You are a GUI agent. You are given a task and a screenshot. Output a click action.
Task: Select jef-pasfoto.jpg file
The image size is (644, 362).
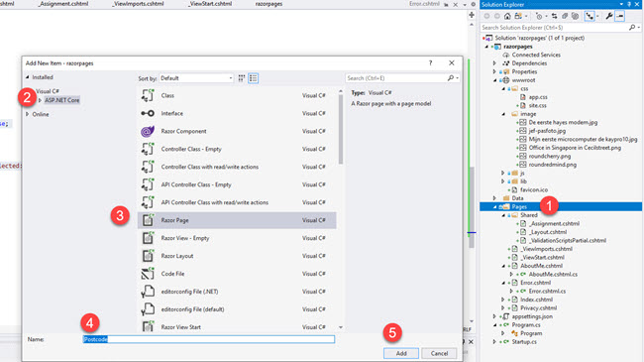pyautogui.click(x=547, y=131)
